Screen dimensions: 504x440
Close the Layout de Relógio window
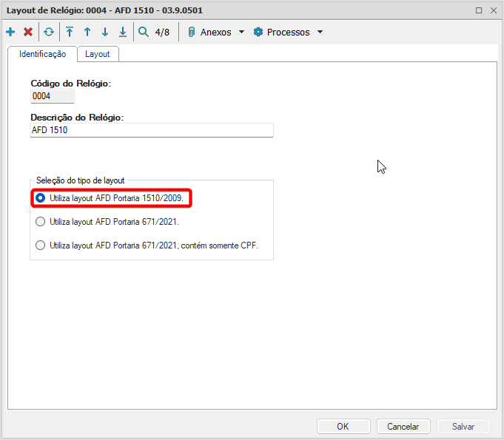(494, 10)
